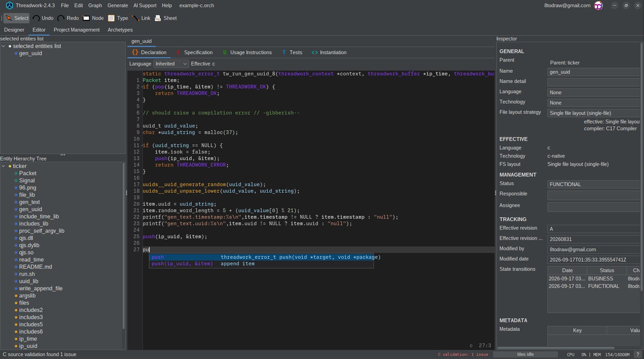
Task: Select the Packet entity in the tree
Action: click(x=28, y=173)
